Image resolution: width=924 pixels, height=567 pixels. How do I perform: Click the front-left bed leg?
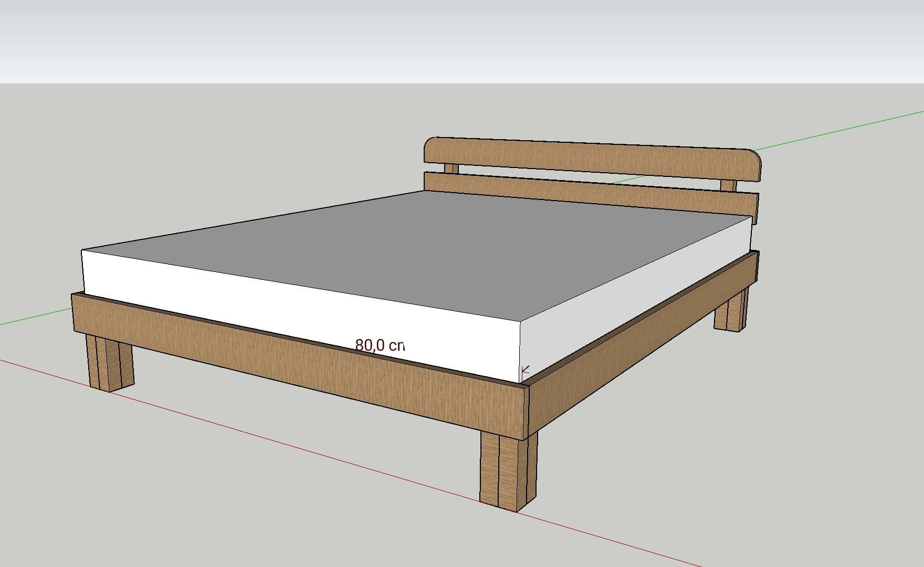(x=110, y=362)
